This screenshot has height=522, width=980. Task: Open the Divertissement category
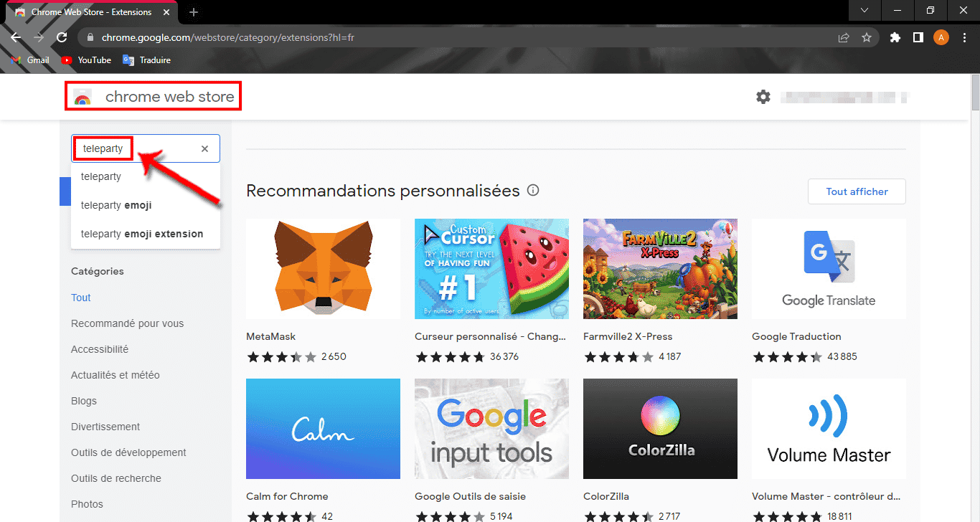(x=105, y=427)
